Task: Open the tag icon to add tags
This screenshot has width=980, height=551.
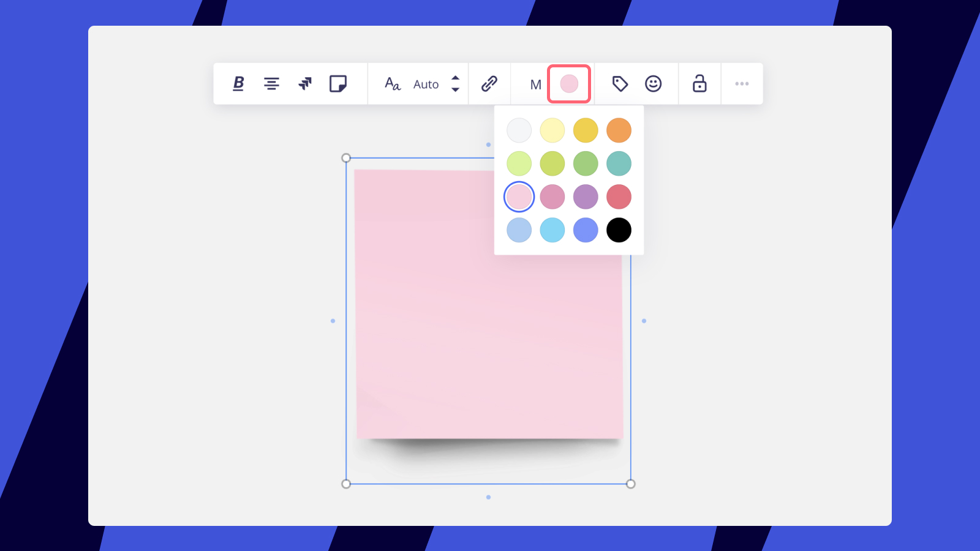Action: tap(620, 84)
